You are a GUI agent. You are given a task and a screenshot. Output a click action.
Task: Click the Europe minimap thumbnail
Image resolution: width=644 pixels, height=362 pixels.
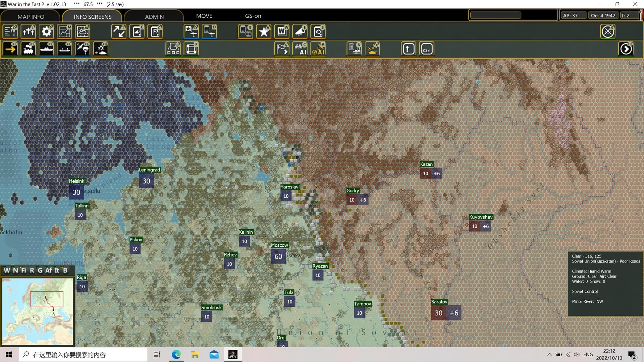37,311
